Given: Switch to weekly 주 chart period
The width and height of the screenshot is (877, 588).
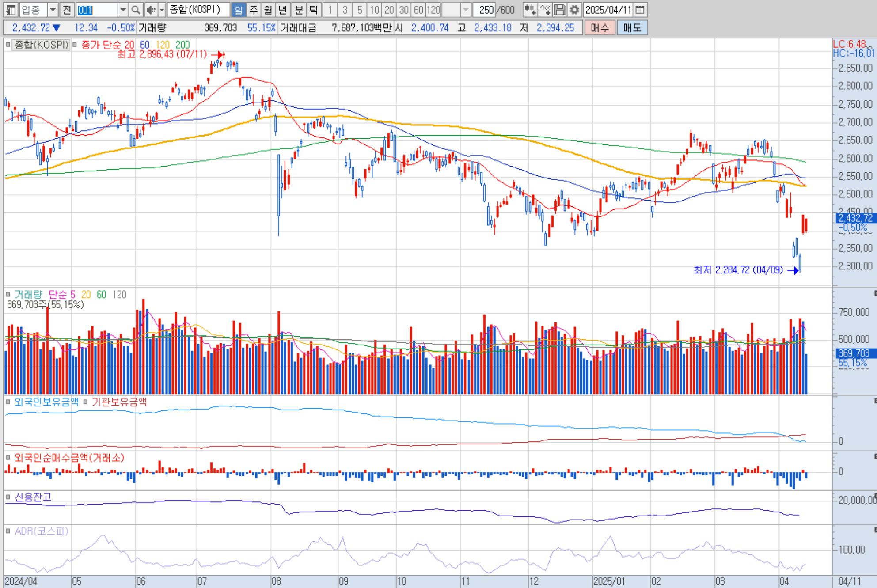Looking at the screenshot, I should point(253,10).
